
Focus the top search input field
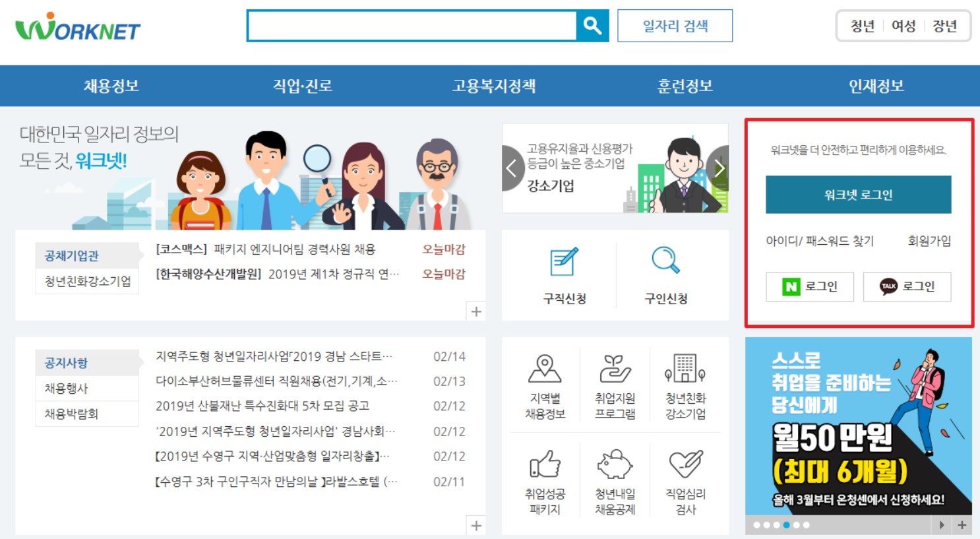[412, 26]
